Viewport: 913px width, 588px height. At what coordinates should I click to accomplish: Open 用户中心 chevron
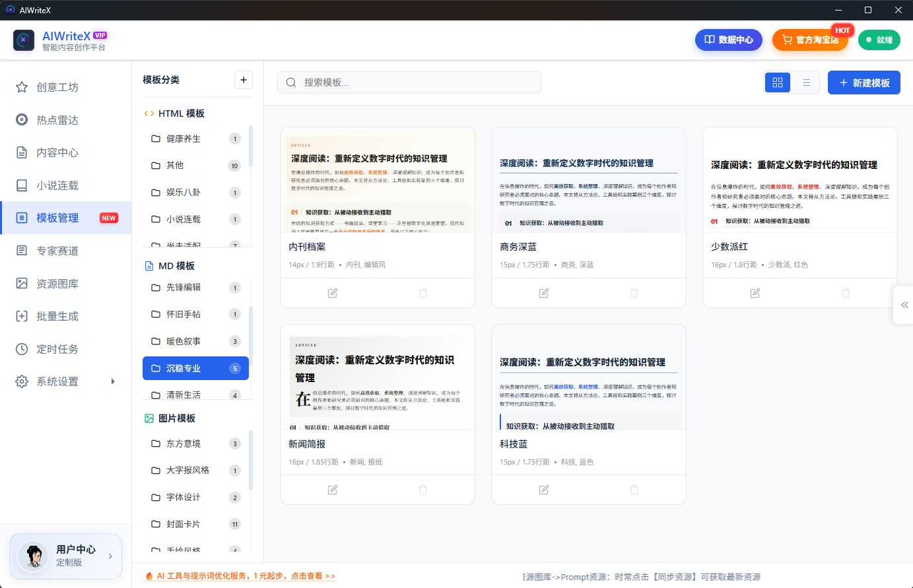click(110, 556)
